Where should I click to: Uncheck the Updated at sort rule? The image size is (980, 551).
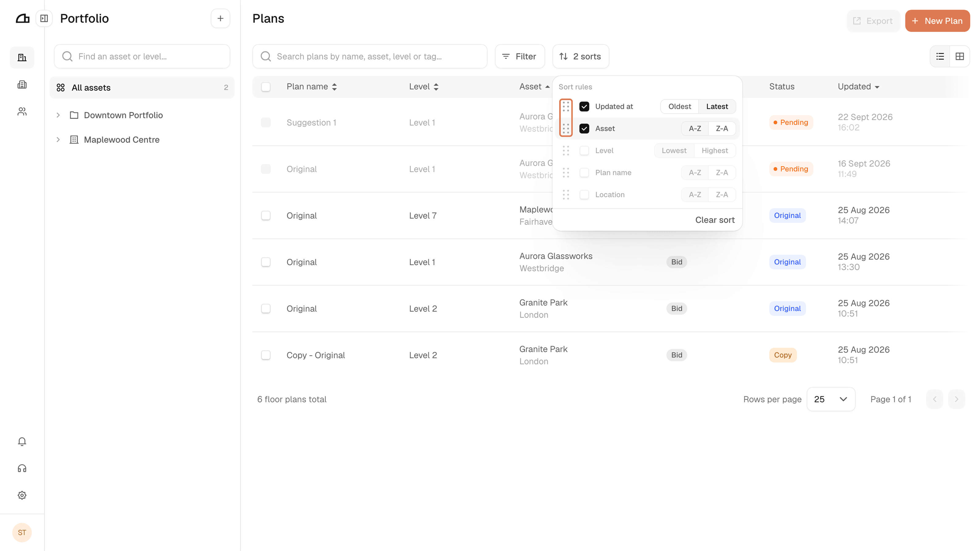(x=584, y=107)
